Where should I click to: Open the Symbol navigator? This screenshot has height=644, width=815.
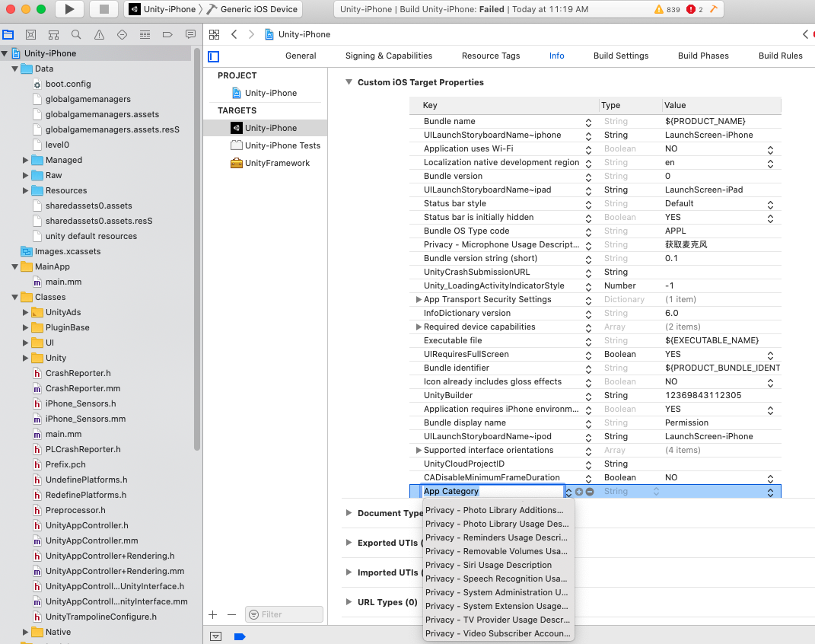pos(53,35)
